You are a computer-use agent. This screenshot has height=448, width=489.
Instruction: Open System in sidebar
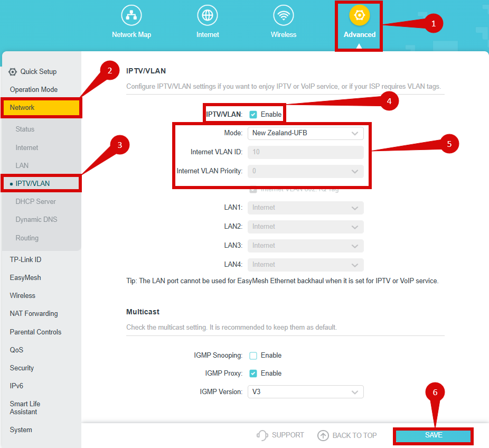(21, 430)
